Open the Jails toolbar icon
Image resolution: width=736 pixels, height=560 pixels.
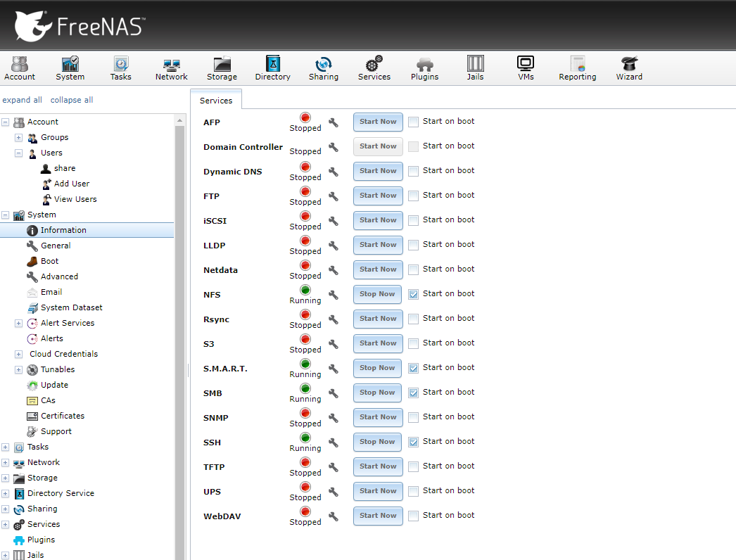click(475, 68)
